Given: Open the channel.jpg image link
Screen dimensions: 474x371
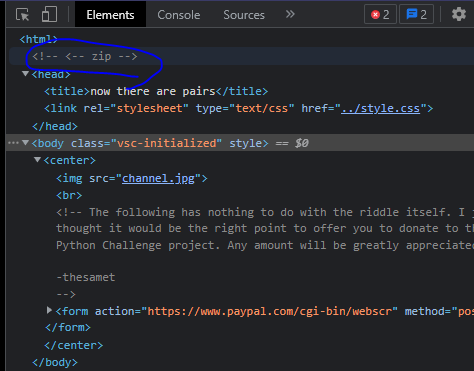Looking at the screenshot, I should (x=158, y=178).
